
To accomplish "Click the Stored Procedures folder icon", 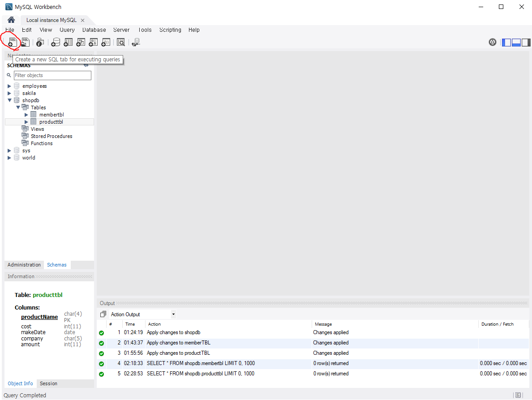I will (x=25, y=136).
